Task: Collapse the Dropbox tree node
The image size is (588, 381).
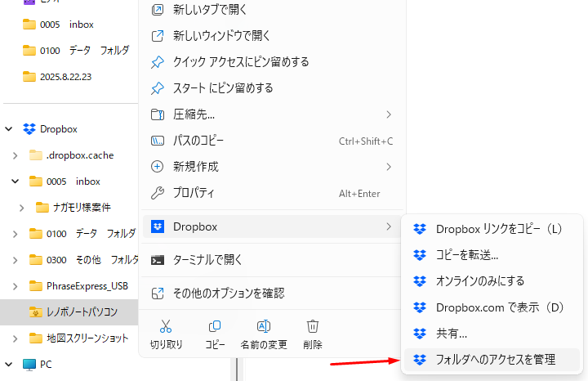Action: [10, 128]
